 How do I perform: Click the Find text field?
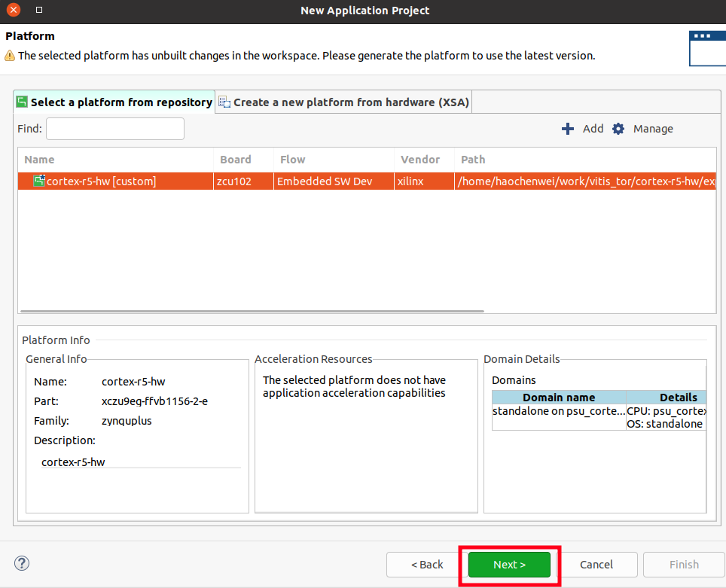[115, 129]
